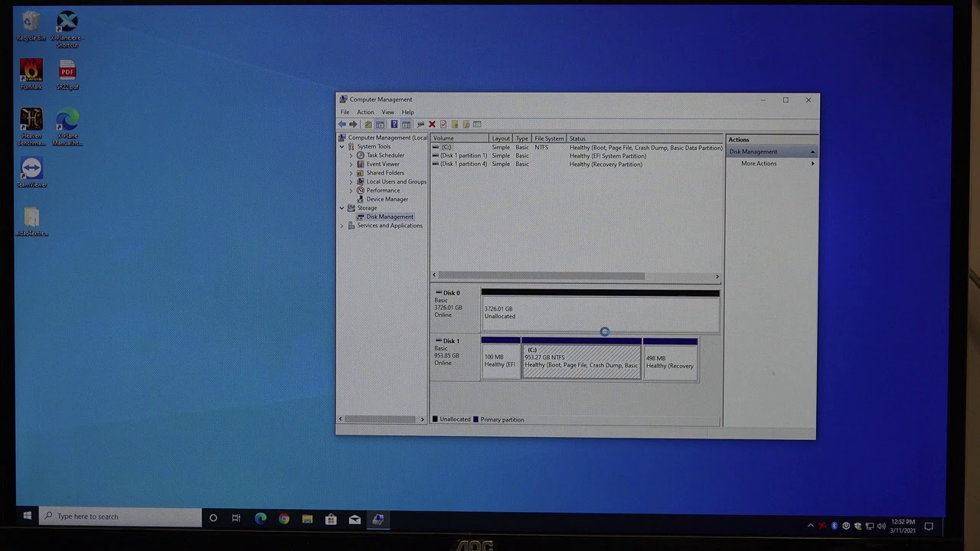Expand the More Actions submenu arrow

pyautogui.click(x=812, y=164)
